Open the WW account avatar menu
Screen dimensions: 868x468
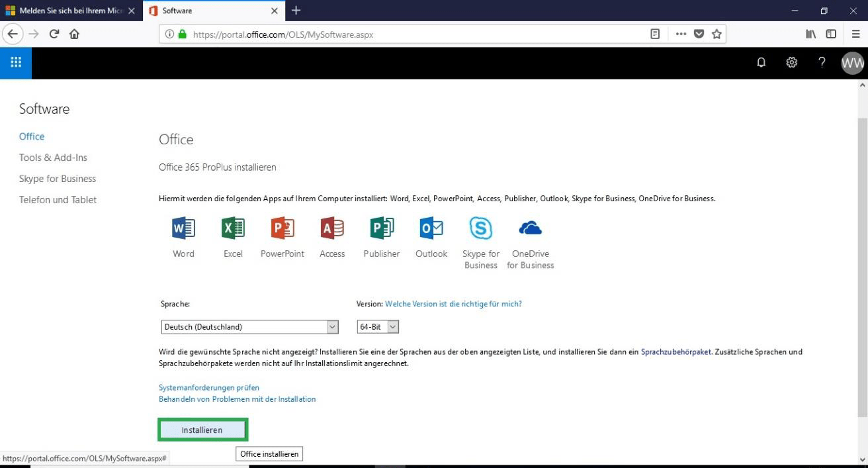(x=852, y=63)
